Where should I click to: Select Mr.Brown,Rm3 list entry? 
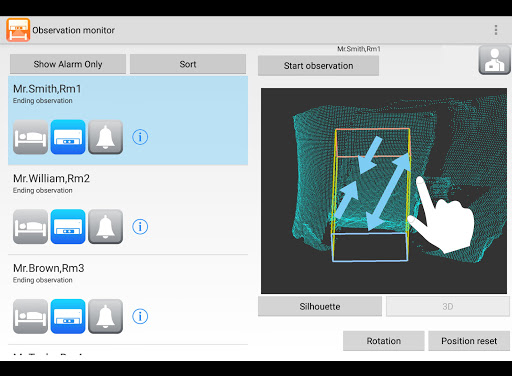pos(128,300)
